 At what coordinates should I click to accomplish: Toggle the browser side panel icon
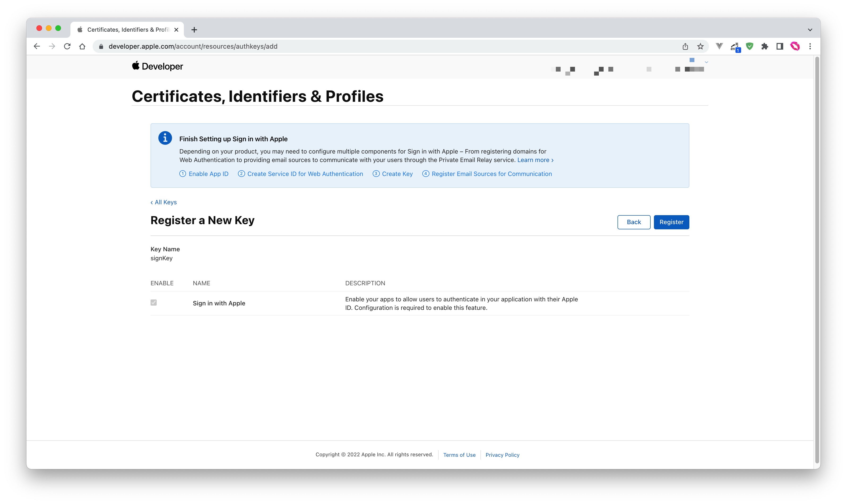pyautogui.click(x=779, y=47)
